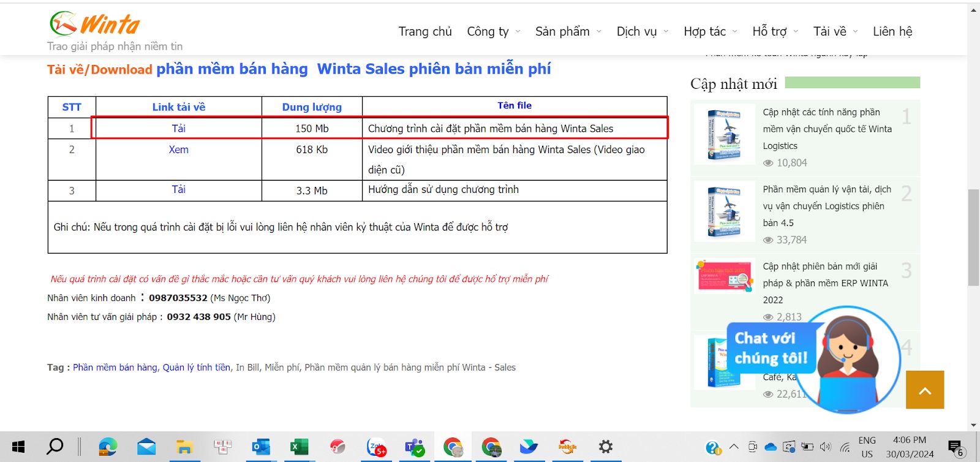Expand the Công ty dropdown arrow
The image size is (980, 462).
click(518, 31)
